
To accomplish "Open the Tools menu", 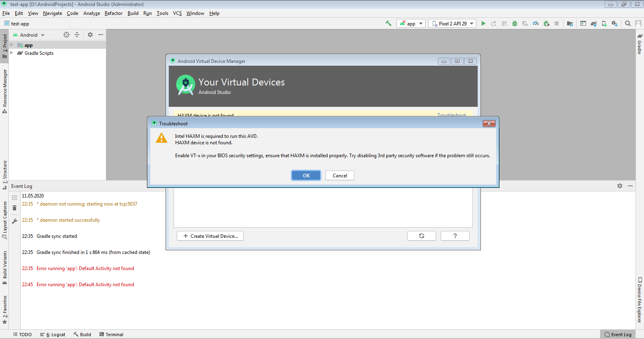I will click(x=162, y=13).
